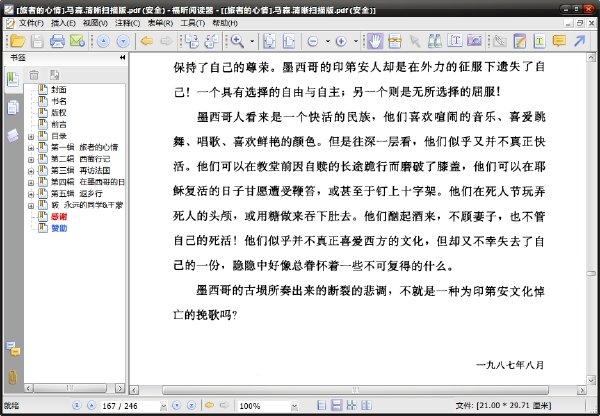Click the grey Next View forward arrow in toolbar
The image size is (600, 416).
tap(166, 41)
